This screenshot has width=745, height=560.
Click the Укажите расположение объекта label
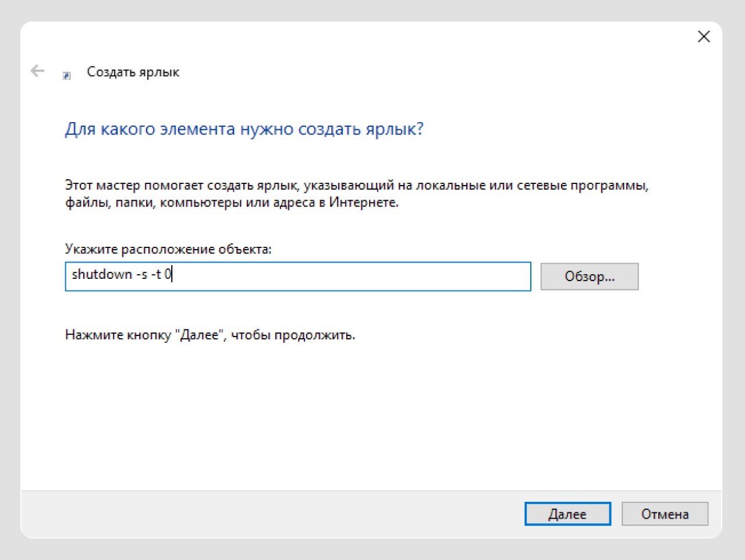tap(168, 249)
